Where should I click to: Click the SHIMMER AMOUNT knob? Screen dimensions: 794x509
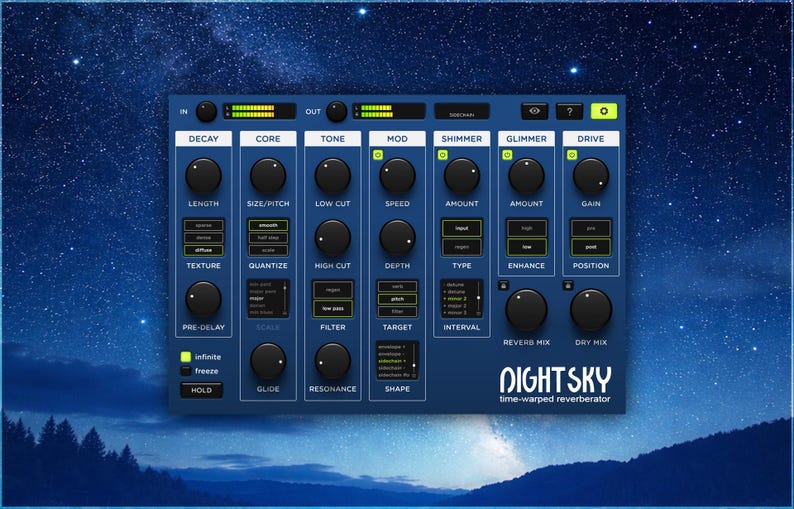coord(462,176)
